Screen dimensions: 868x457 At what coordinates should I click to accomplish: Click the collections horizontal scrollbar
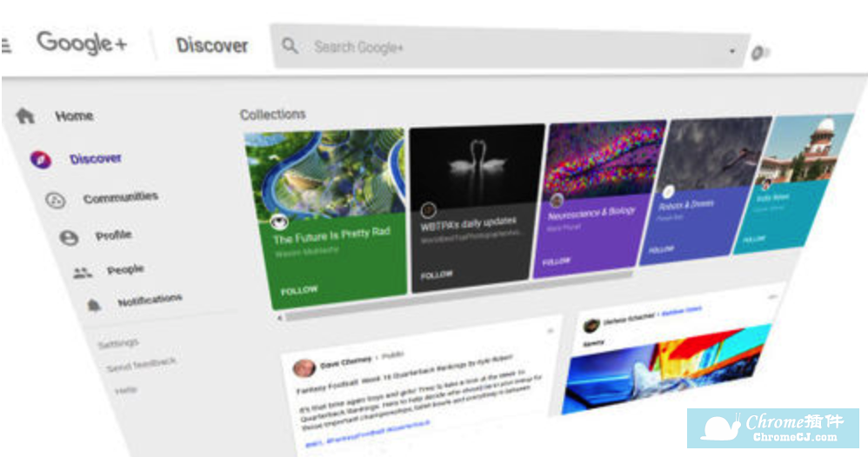click(458, 296)
